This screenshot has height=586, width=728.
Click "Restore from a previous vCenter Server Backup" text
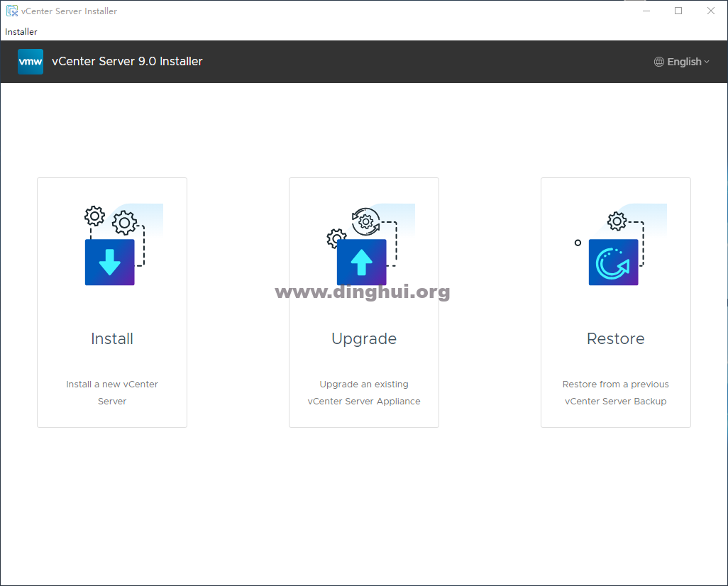point(616,392)
